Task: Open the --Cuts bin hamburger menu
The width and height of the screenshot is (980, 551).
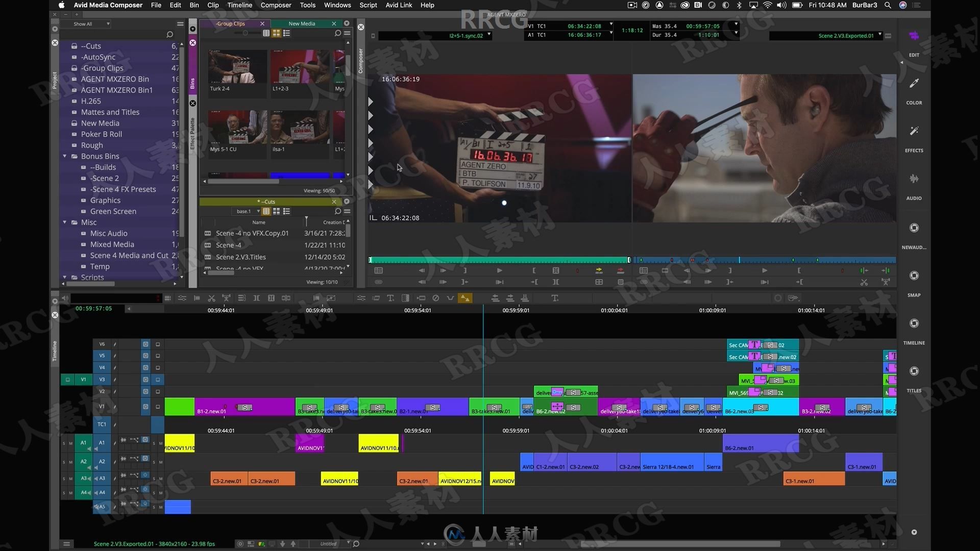Action: (347, 211)
